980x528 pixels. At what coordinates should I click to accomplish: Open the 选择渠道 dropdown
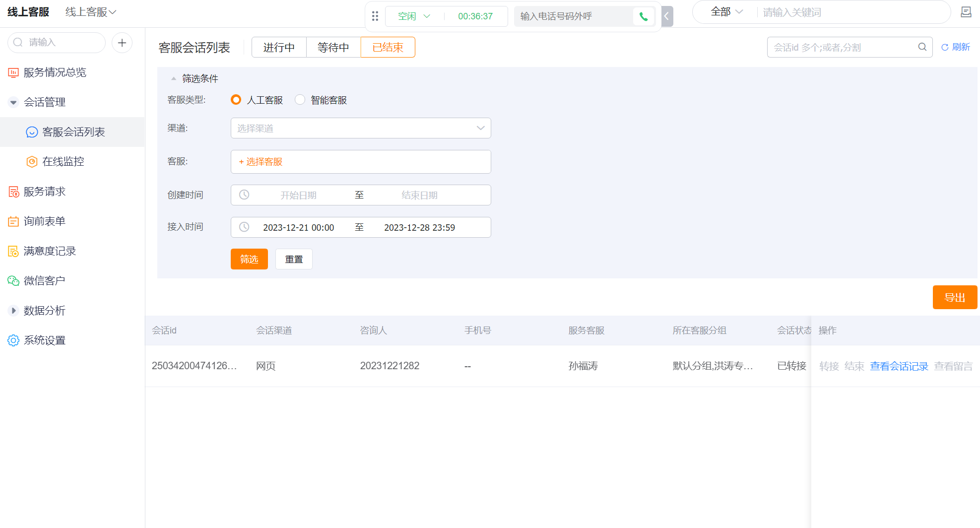(361, 128)
